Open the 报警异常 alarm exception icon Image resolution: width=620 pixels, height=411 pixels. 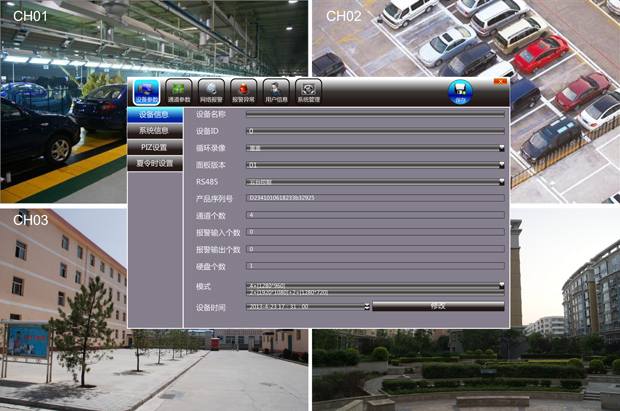[x=244, y=92]
